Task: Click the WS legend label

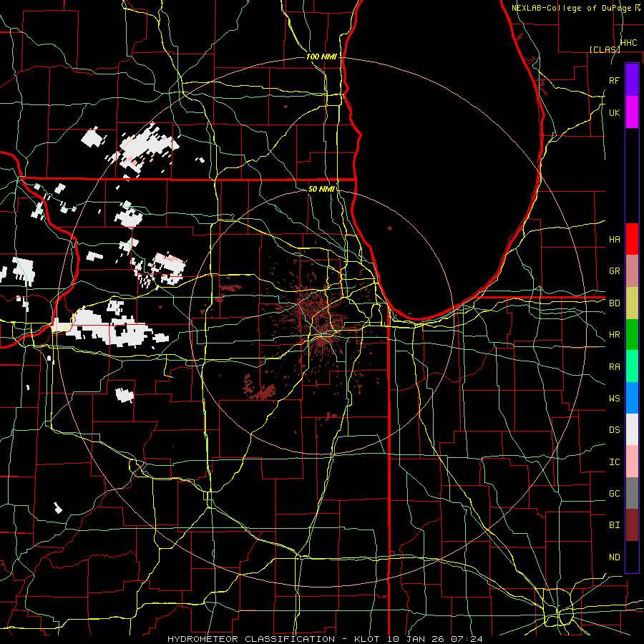Action: click(615, 399)
